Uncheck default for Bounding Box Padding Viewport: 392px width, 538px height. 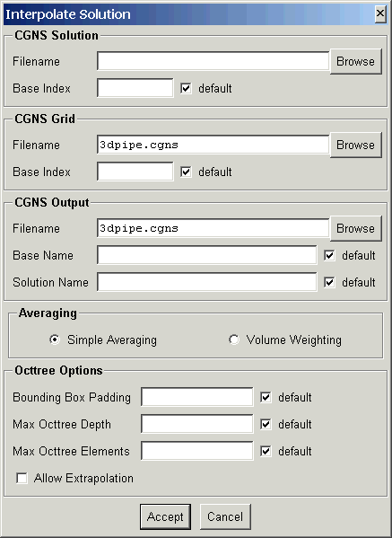[266, 397]
